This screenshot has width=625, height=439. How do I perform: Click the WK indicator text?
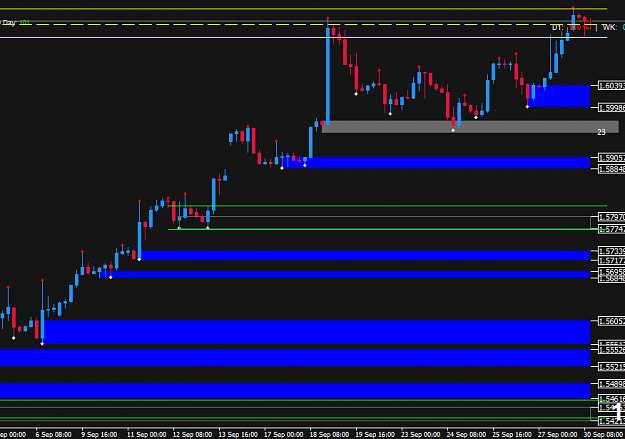610,28
